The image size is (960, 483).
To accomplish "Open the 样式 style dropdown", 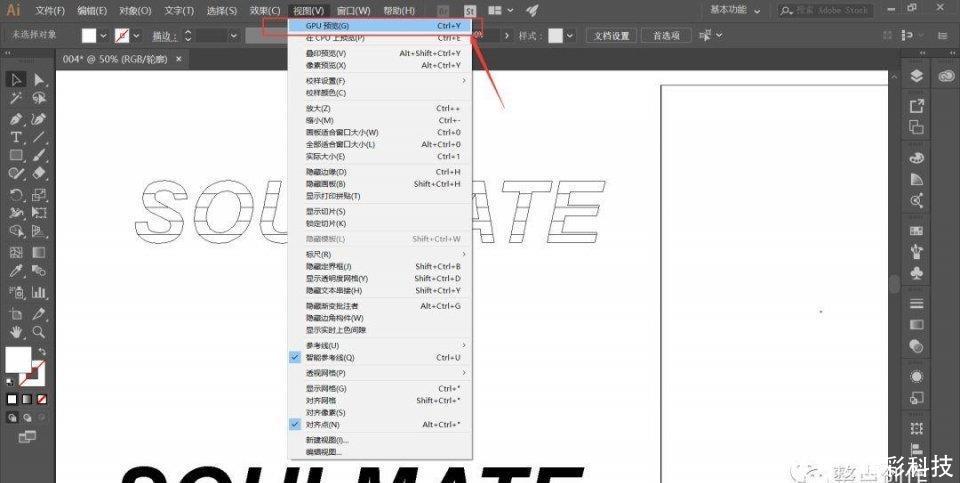I will tap(570, 36).
